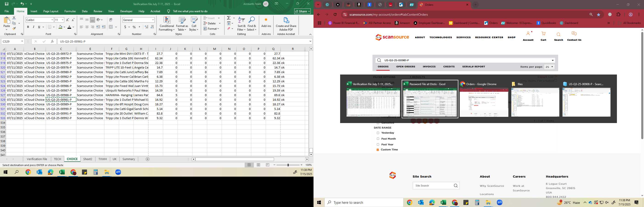Image resolution: width=644 pixels, height=207 pixels.
Task: Undo the last action in Excel
Action: [22, 4]
